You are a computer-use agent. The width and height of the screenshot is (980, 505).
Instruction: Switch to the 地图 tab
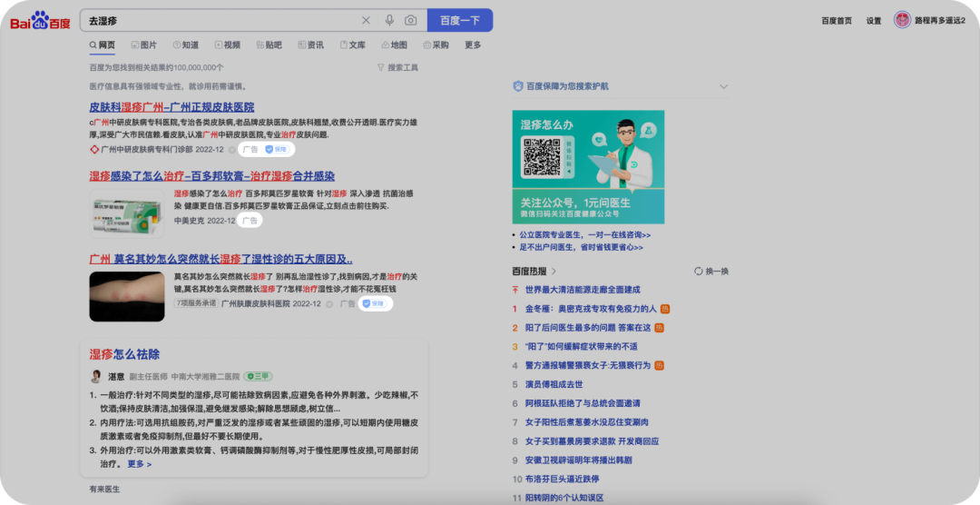click(x=395, y=45)
